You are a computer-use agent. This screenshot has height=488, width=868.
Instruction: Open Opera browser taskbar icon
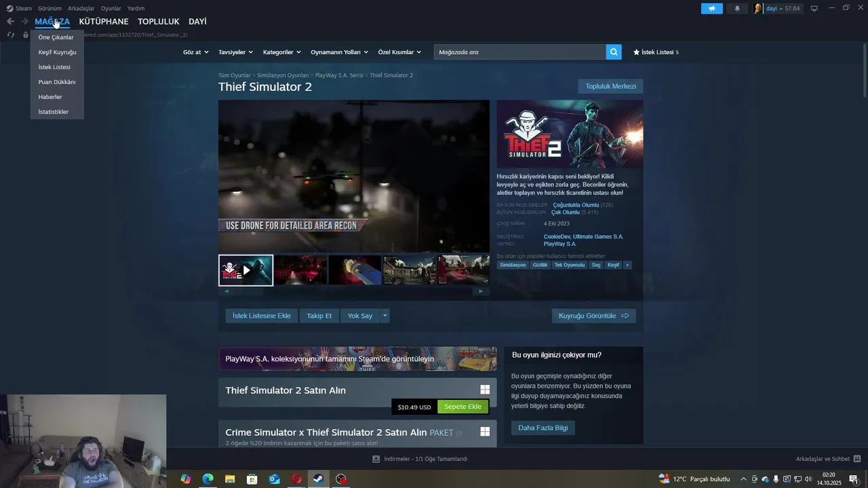pos(296,479)
